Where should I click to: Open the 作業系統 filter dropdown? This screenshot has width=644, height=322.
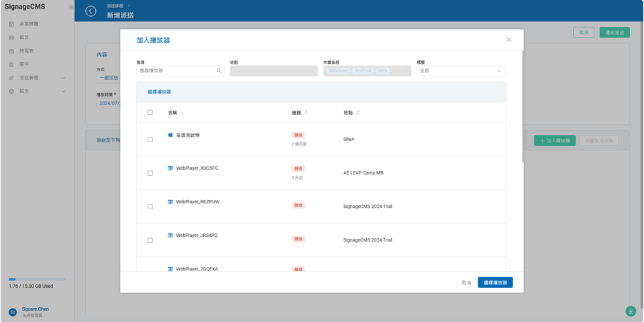[367, 70]
